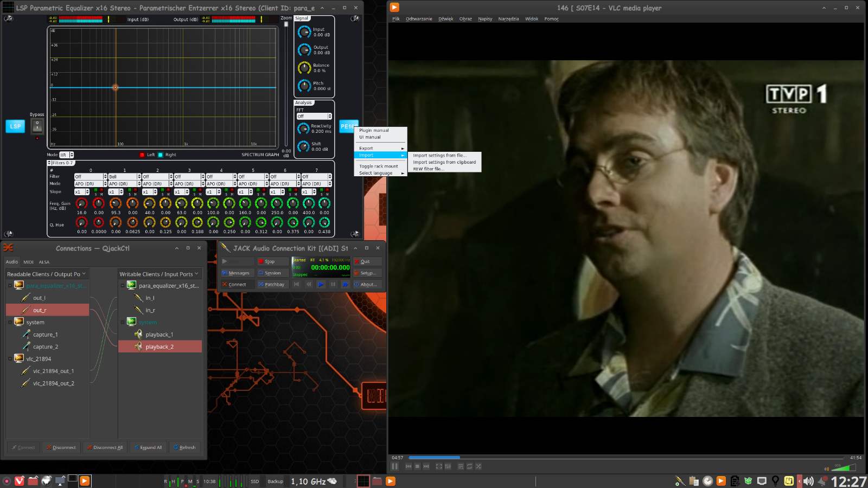Toggle VLC fullscreen mode icon

pos(439,466)
